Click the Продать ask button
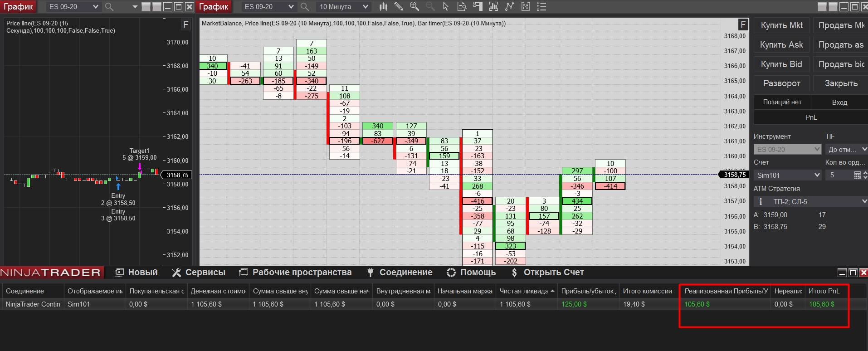 coord(840,45)
